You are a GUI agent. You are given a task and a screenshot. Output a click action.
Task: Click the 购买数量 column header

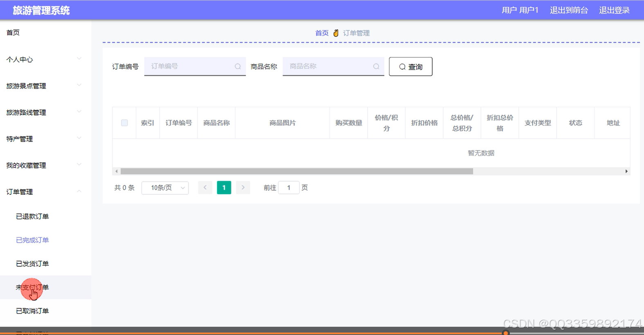349,123
